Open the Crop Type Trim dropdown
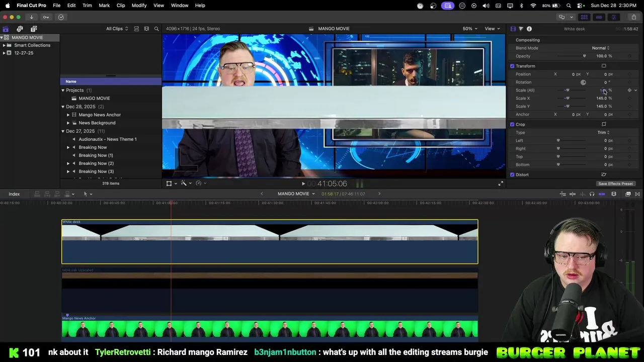This screenshot has height=362, width=644. (x=603, y=132)
